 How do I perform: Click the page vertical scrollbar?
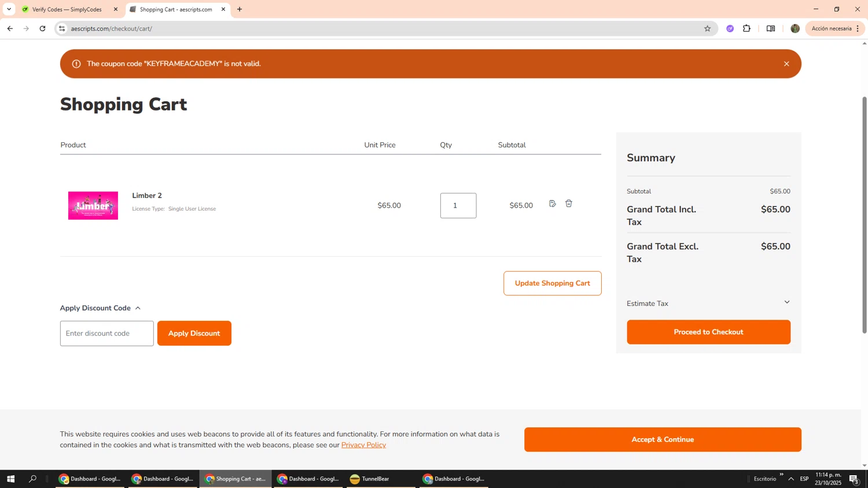coord(865,215)
